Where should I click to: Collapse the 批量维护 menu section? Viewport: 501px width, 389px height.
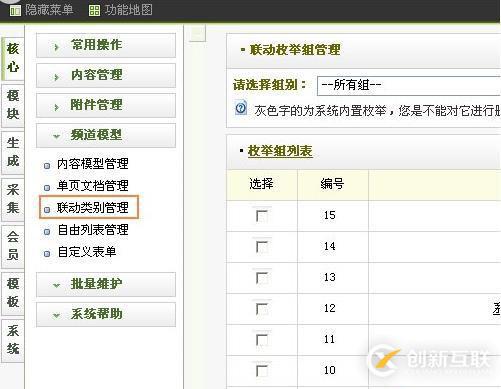click(x=106, y=284)
